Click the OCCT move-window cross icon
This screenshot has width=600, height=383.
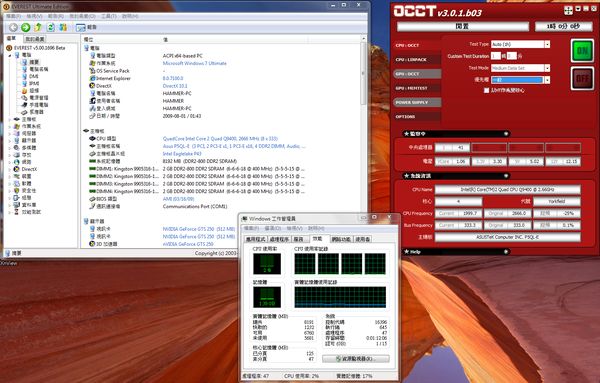click(x=569, y=10)
